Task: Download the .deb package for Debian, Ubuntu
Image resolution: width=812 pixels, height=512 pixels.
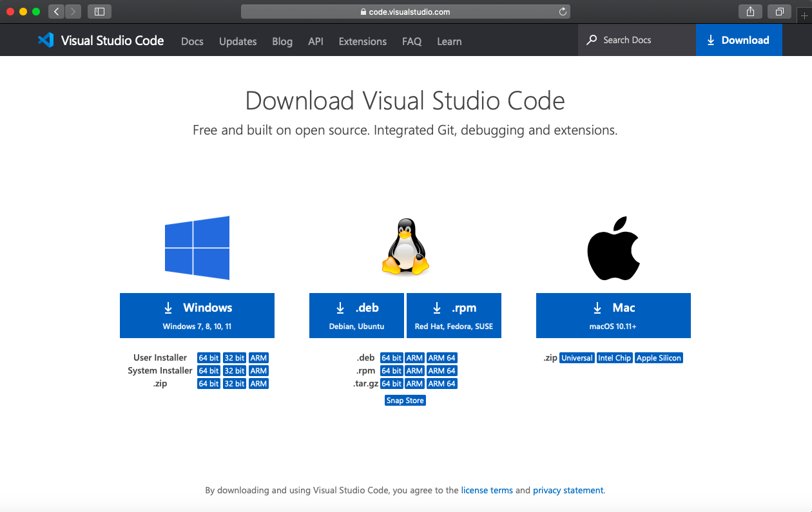Action: click(x=356, y=316)
